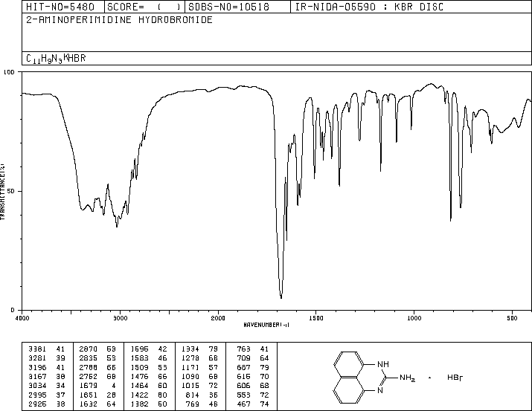This screenshot has height=411, width=532.
Task: Select peak entry 3196 in the table
Action: coord(47,367)
